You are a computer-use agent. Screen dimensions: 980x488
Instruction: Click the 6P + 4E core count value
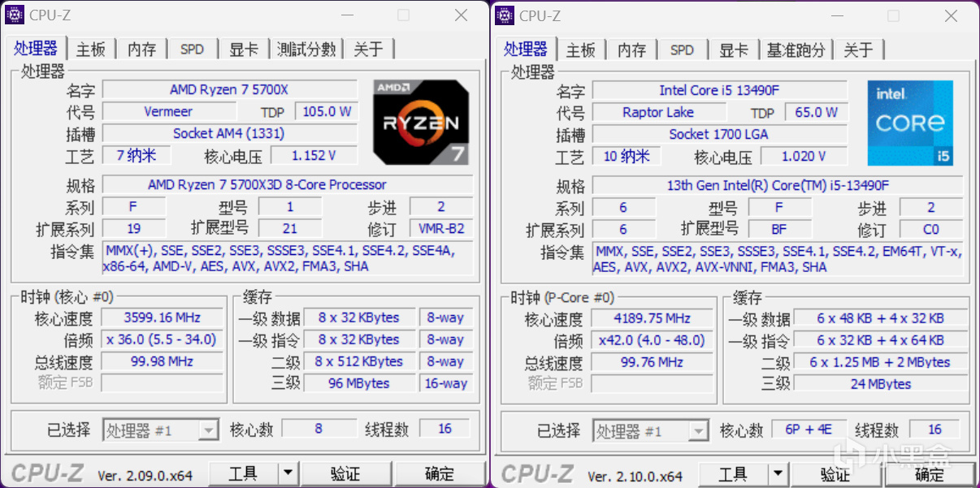point(809,430)
